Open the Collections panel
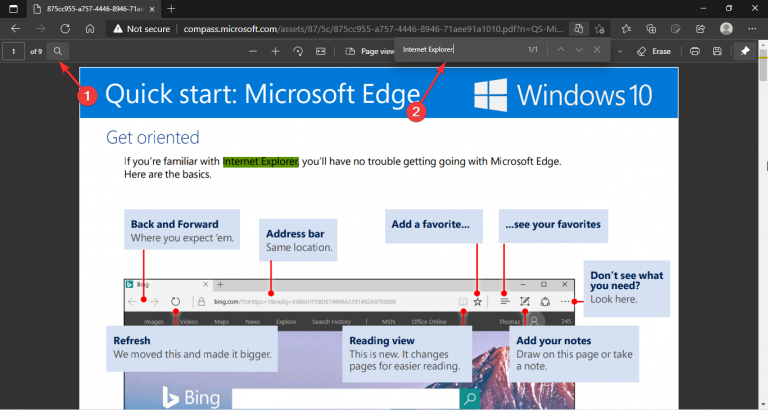 [x=651, y=29]
